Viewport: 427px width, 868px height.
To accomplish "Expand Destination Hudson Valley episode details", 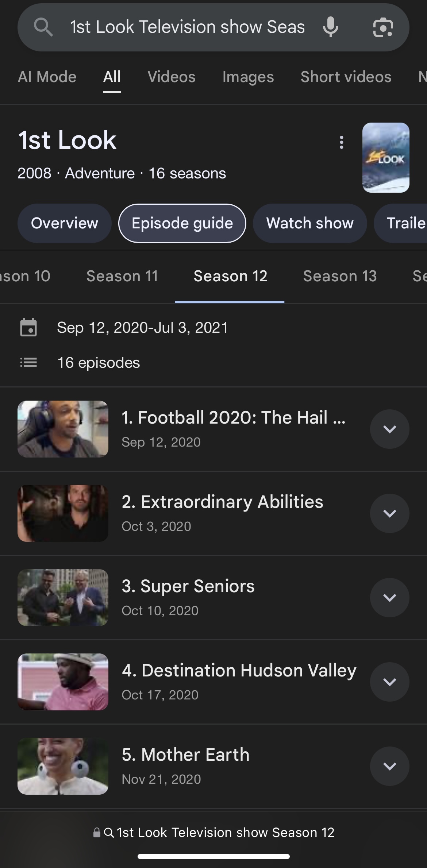I will (x=389, y=682).
